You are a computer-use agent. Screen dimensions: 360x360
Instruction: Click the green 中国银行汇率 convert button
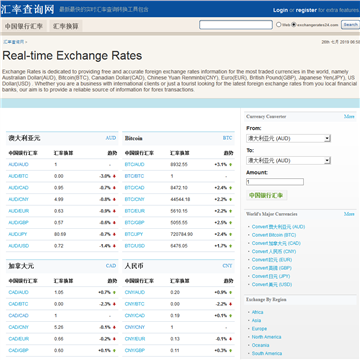(266, 195)
